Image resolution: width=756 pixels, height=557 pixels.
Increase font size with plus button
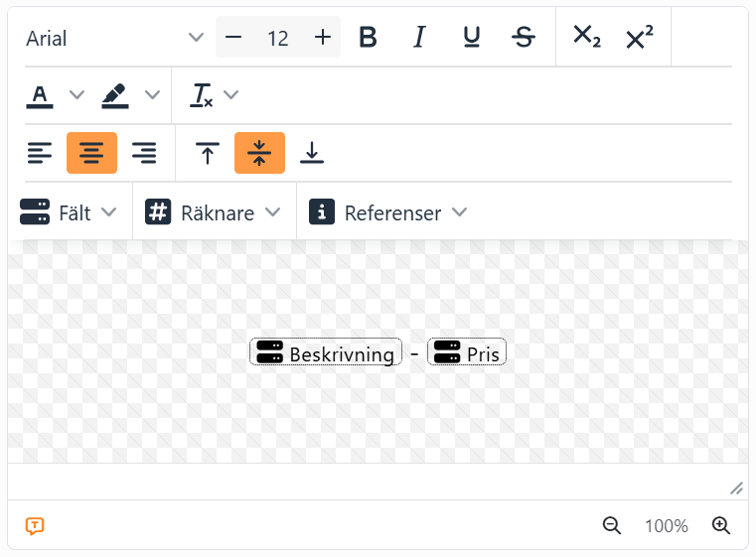(323, 37)
